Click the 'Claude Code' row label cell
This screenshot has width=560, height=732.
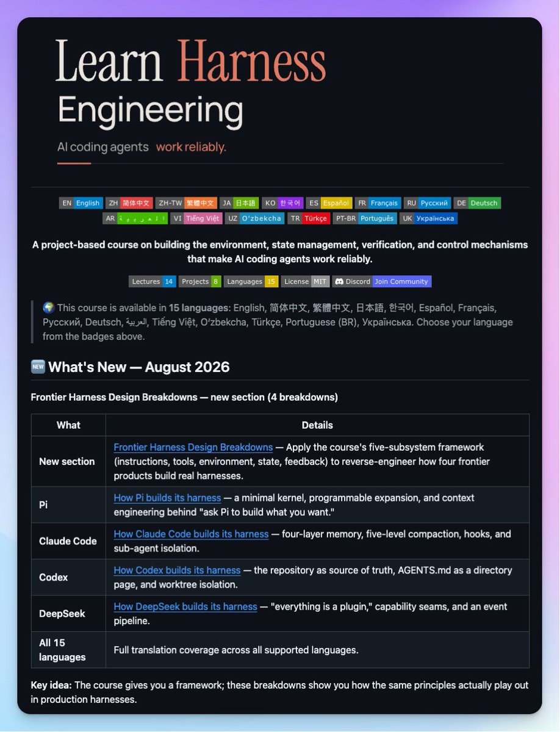point(68,541)
